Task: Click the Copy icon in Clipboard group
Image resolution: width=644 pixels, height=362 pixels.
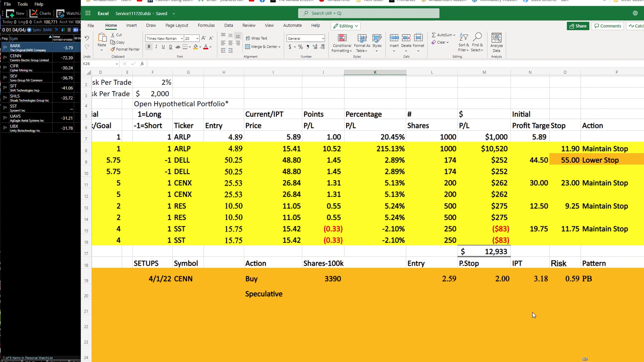Action: click(113, 42)
